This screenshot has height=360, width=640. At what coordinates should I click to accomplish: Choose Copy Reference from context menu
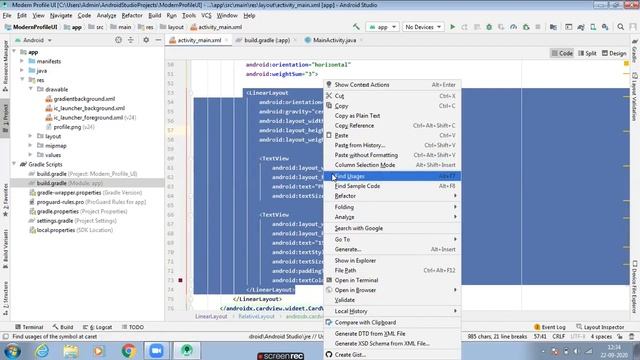(x=392, y=125)
